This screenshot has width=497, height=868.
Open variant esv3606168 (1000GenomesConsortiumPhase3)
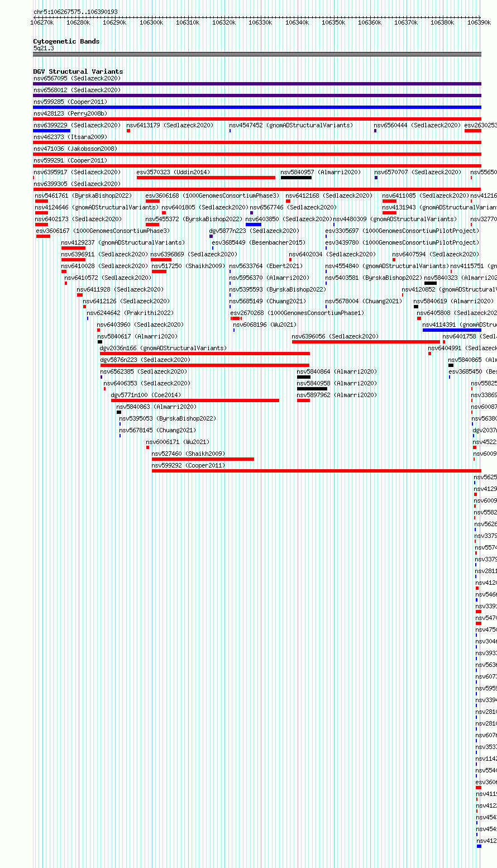click(212, 195)
